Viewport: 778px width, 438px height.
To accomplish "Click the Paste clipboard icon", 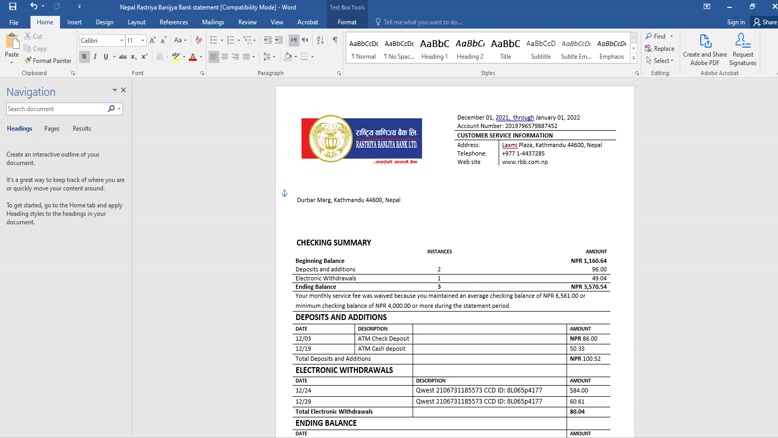I will [x=12, y=46].
